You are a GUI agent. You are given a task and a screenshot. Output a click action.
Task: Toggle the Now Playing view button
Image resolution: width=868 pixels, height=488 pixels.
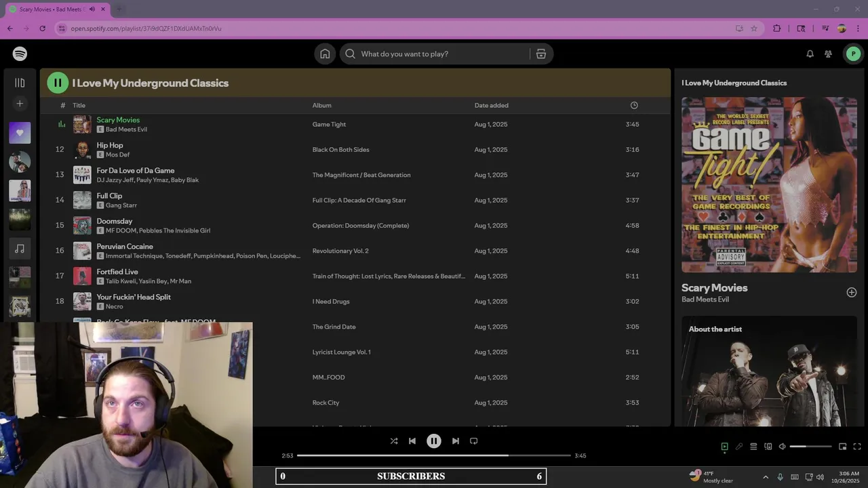coord(724,447)
